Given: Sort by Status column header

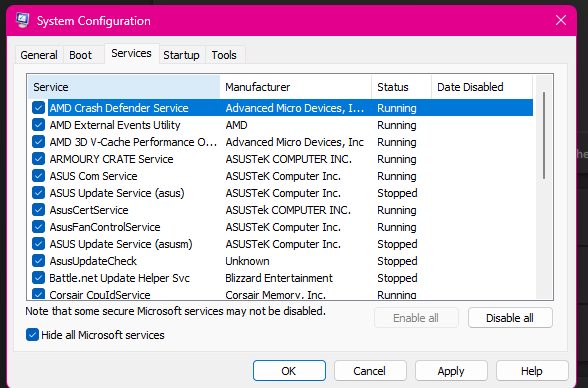Looking at the screenshot, I should click(401, 87).
